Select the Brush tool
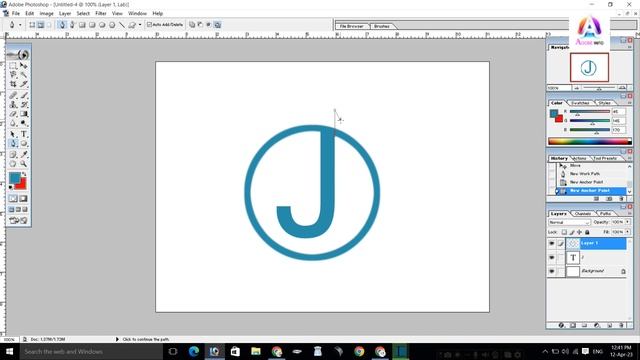The image size is (640, 360). click(24, 95)
